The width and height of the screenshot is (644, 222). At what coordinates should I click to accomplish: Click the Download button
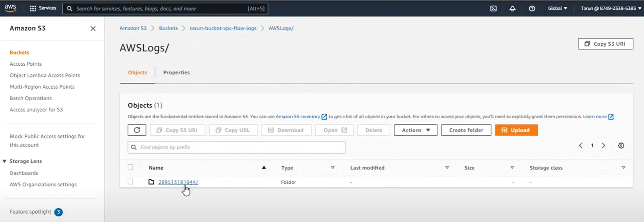[x=286, y=130]
